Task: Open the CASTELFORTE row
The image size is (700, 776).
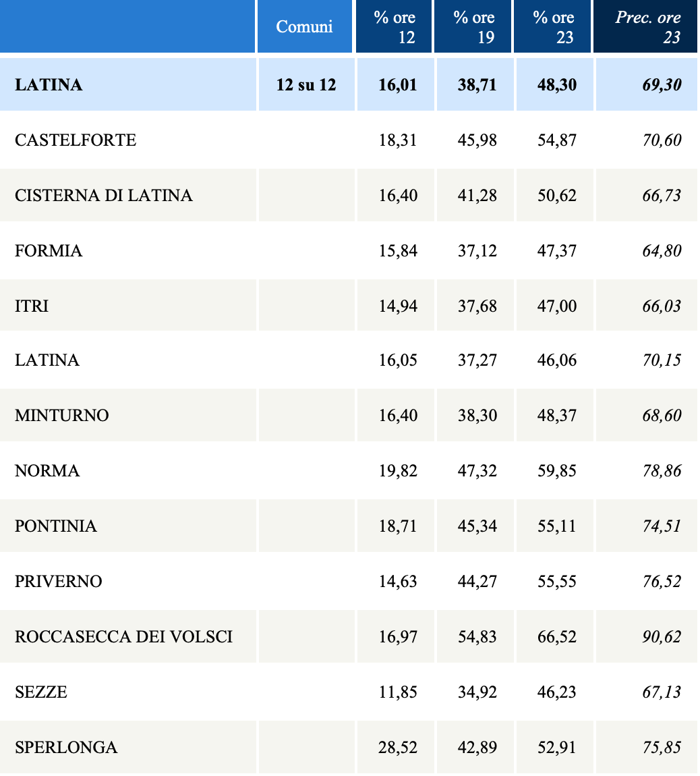Action: [76, 140]
